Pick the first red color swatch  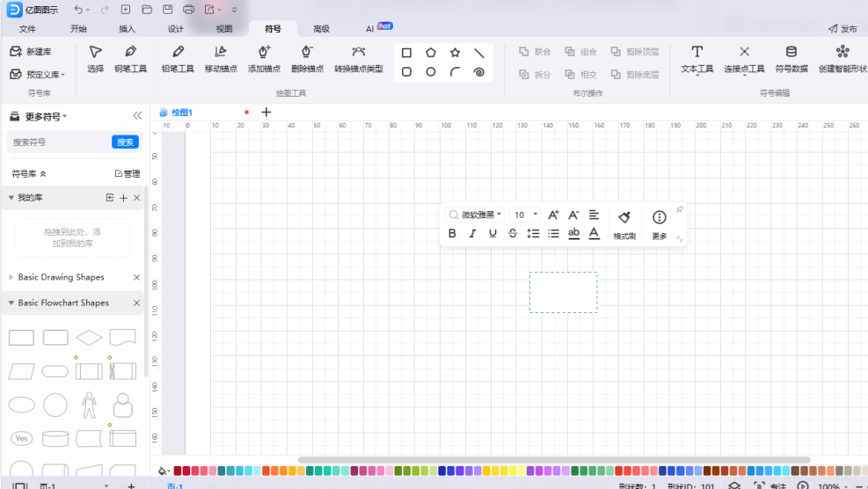[178, 471]
